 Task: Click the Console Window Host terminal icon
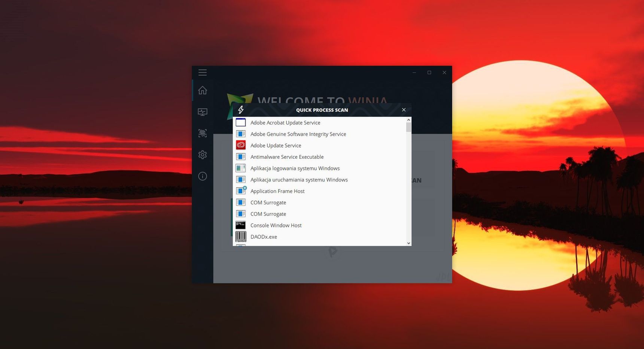pyautogui.click(x=241, y=225)
